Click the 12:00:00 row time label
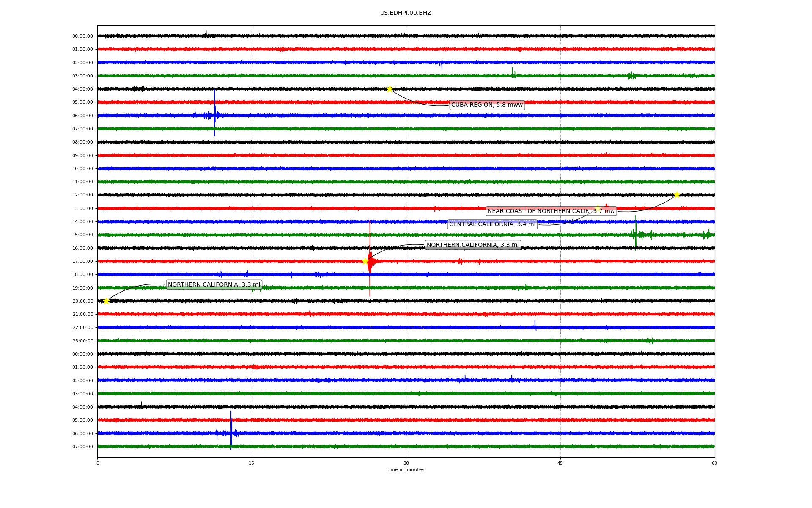812x508 pixels. point(82,195)
